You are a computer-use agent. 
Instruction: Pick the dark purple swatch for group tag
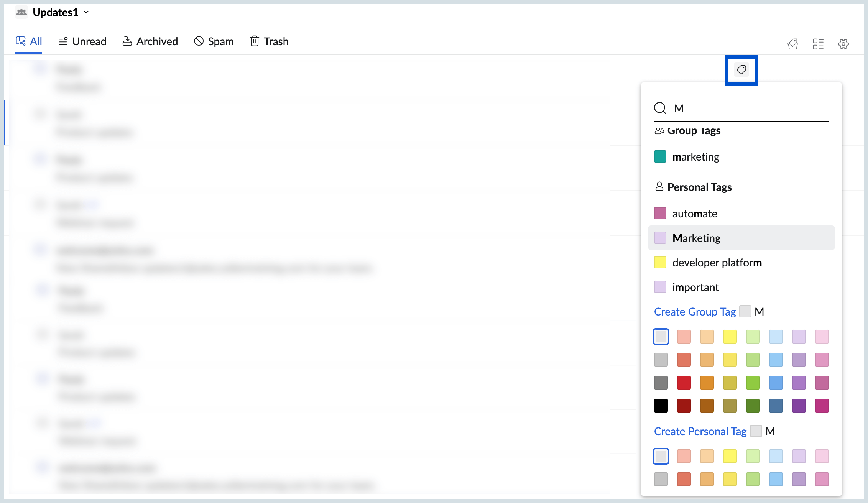click(799, 406)
